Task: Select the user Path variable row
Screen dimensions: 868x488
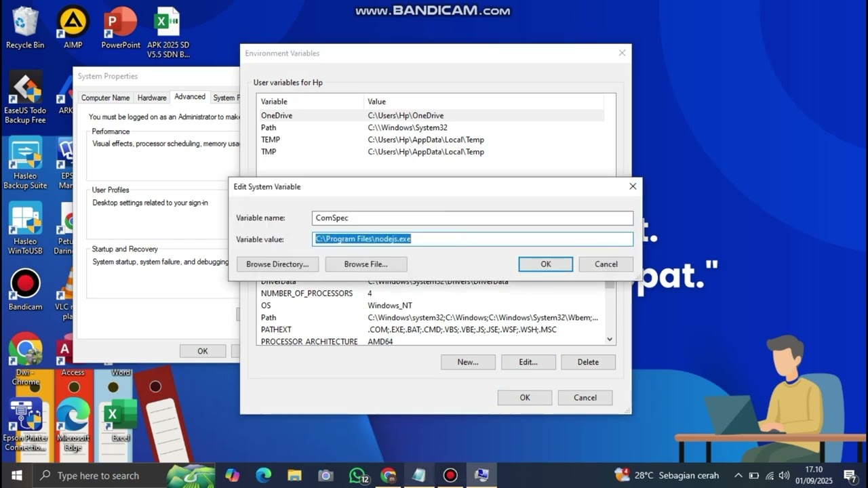Action: (431, 127)
